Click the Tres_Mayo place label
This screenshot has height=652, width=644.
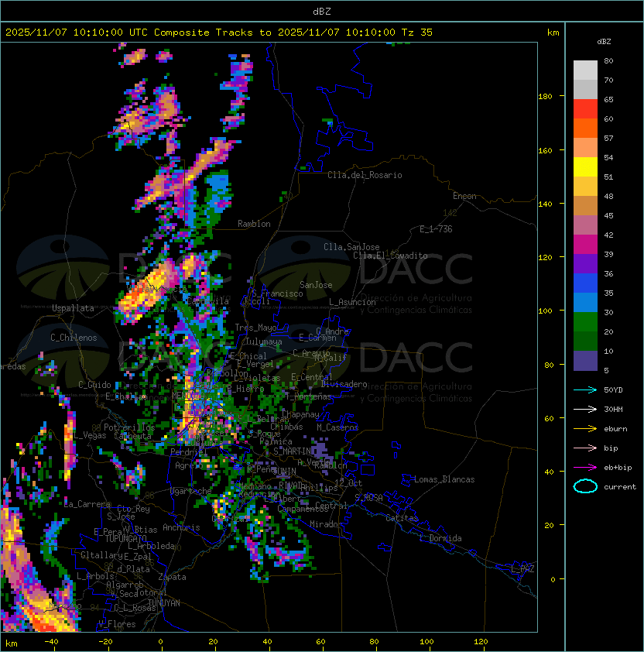pos(255,328)
